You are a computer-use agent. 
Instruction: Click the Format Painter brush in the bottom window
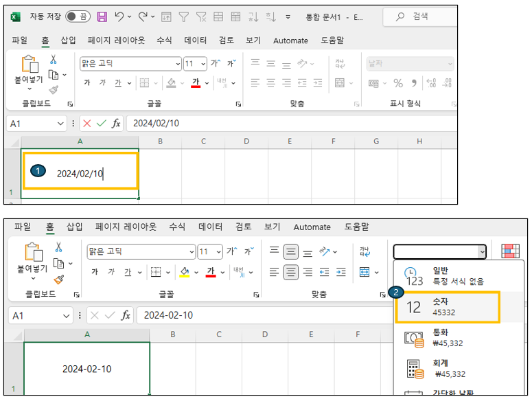point(59,280)
